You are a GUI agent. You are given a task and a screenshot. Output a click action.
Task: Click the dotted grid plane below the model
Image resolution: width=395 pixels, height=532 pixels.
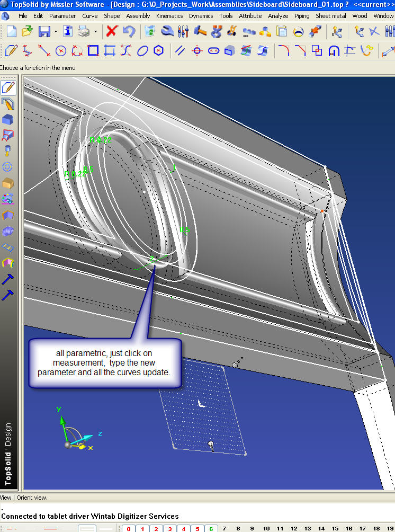tap(202, 406)
